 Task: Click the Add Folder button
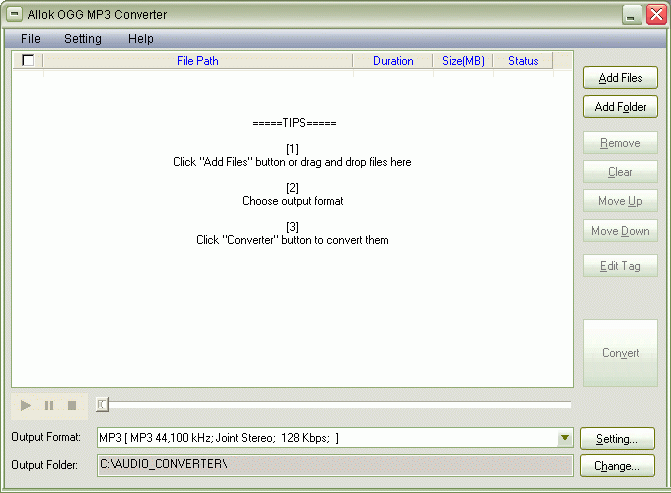[620, 107]
